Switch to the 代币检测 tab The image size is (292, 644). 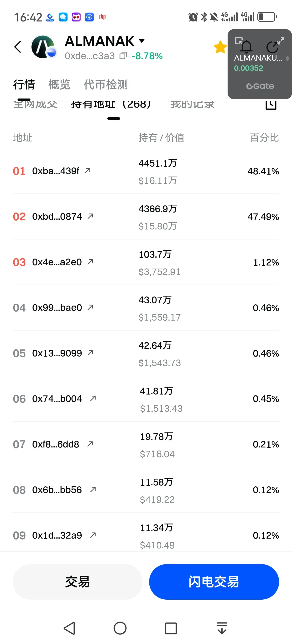106,84
